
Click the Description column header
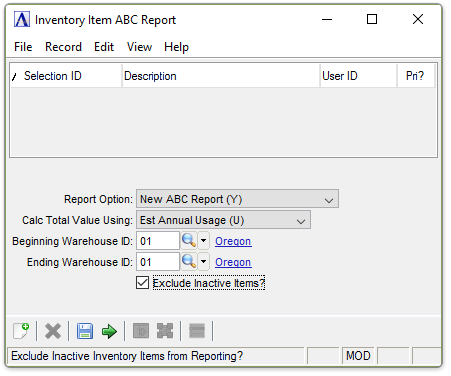[x=221, y=76]
